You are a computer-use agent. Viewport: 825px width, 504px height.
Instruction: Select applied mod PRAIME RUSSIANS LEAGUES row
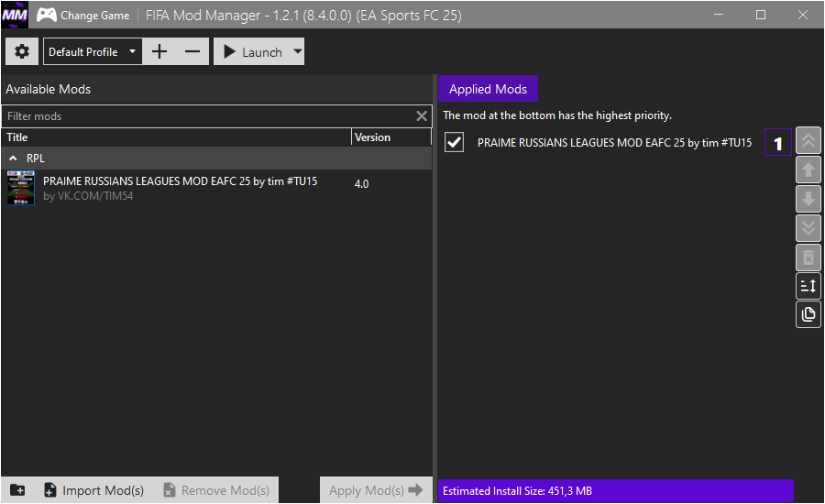[x=616, y=143]
